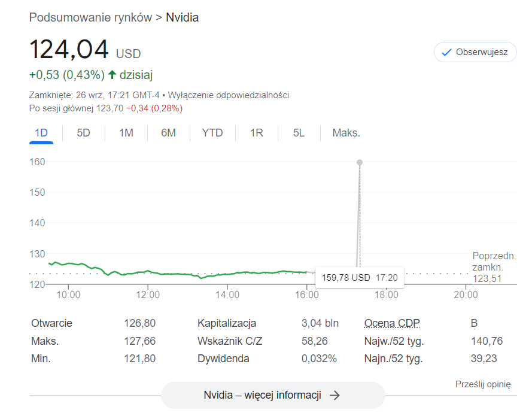Open Podsumowanie rynków breadcrumb link
The width and height of the screenshot is (532, 416).
[x=90, y=17]
